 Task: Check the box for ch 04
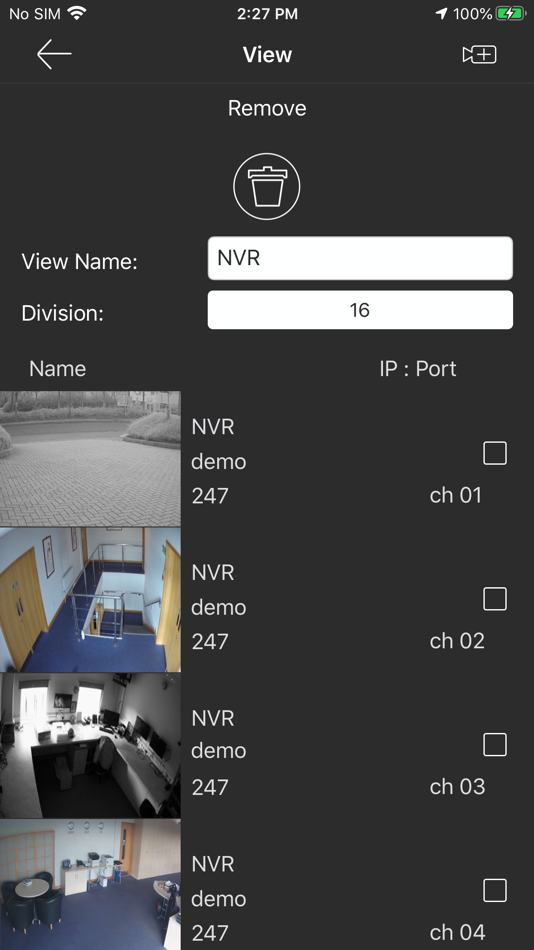point(495,890)
